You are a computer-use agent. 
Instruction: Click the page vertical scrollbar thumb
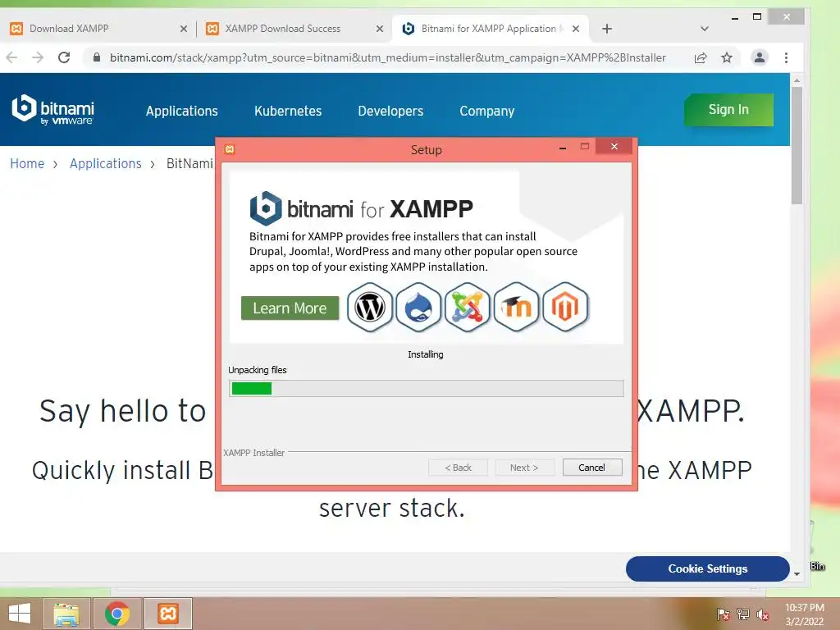point(797,144)
